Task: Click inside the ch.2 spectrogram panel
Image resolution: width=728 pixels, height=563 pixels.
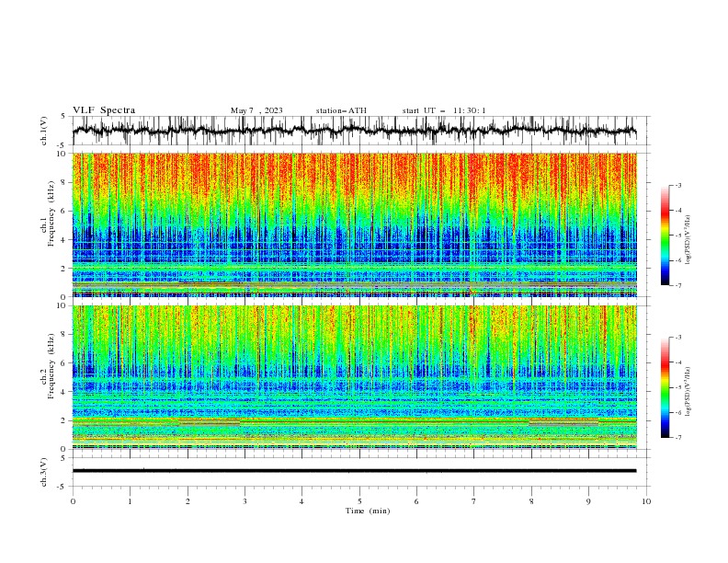Action: (354, 377)
